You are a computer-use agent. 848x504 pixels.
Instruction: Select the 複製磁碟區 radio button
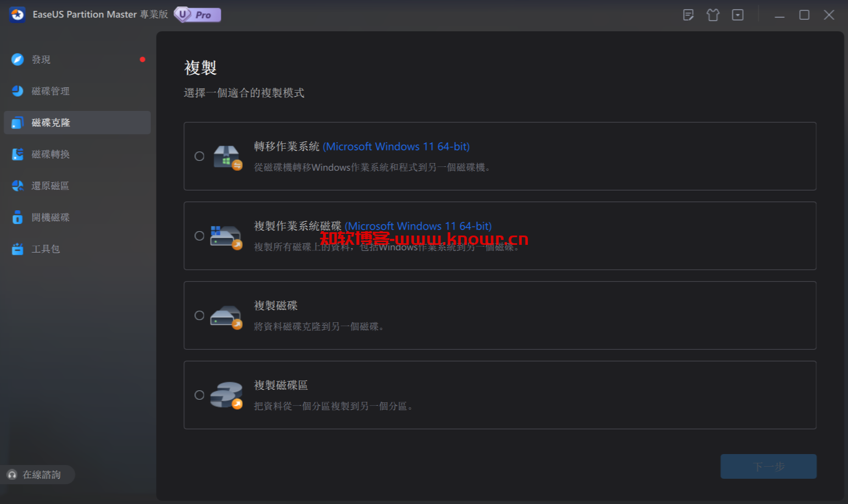point(199,395)
